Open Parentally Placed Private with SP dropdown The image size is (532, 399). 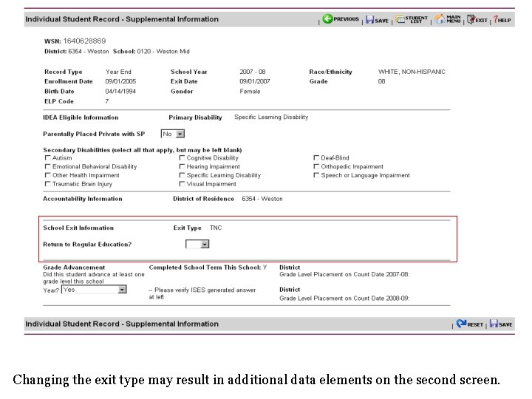coord(173,134)
